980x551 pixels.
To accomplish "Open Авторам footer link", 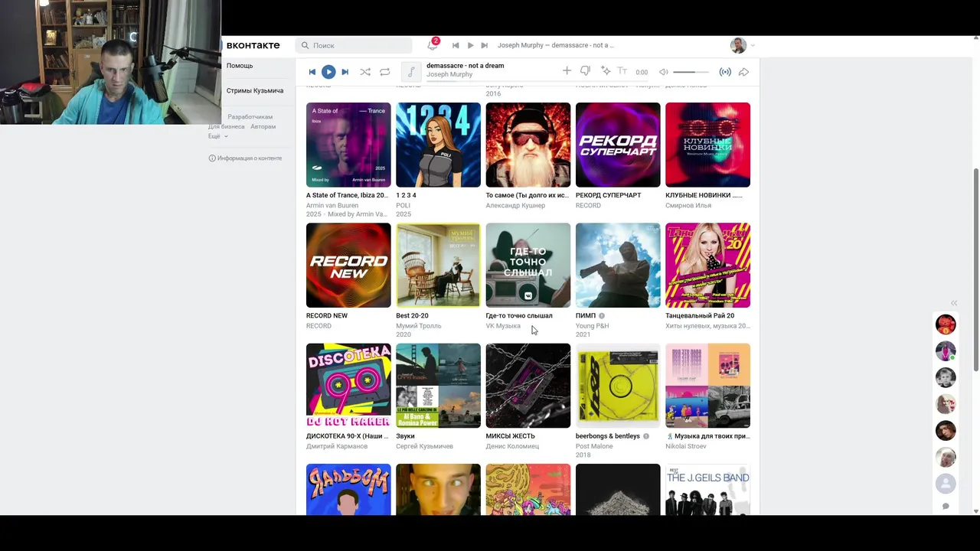I will tap(263, 126).
